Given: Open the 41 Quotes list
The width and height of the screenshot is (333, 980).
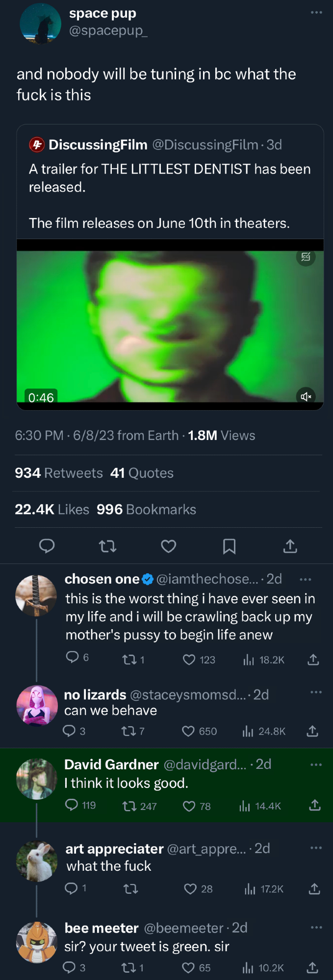Looking at the screenshot, I should coord(142,473).
